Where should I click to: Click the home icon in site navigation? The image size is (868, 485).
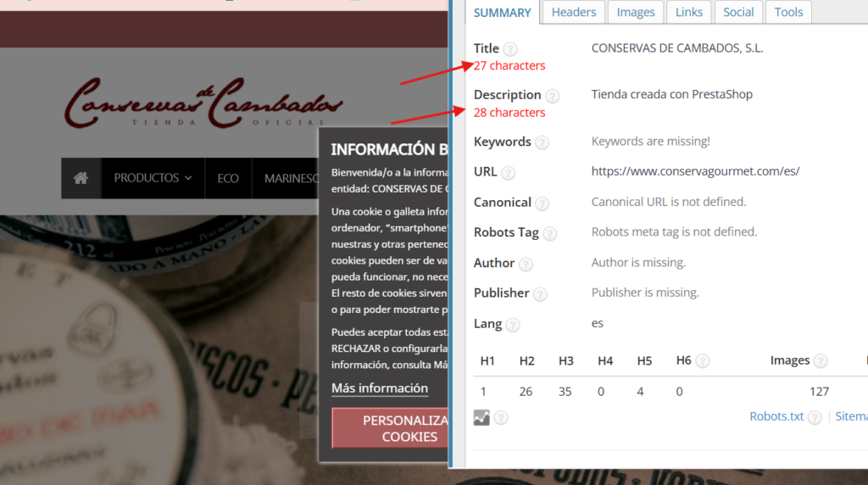81,178
